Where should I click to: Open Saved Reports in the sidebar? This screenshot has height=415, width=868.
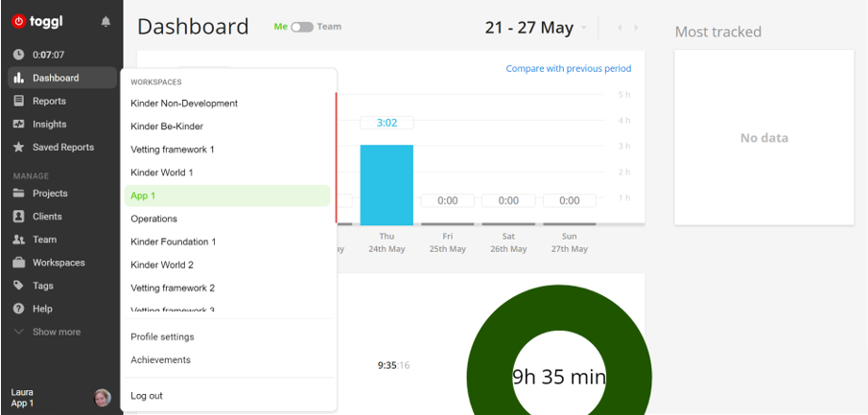point(62,148)
